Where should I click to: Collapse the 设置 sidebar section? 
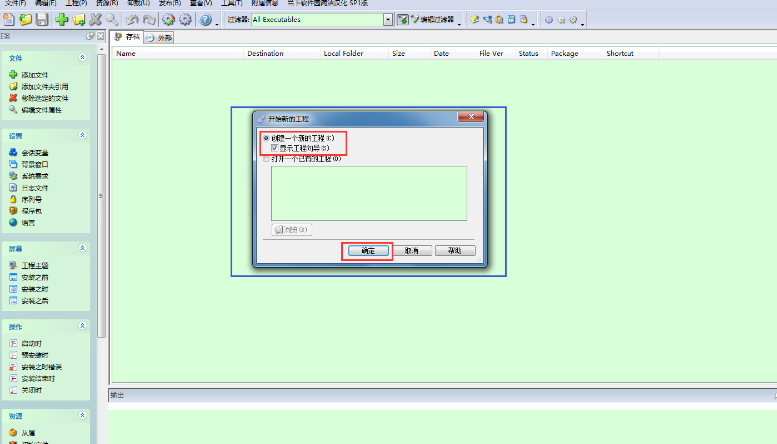[x=82, y=135]
